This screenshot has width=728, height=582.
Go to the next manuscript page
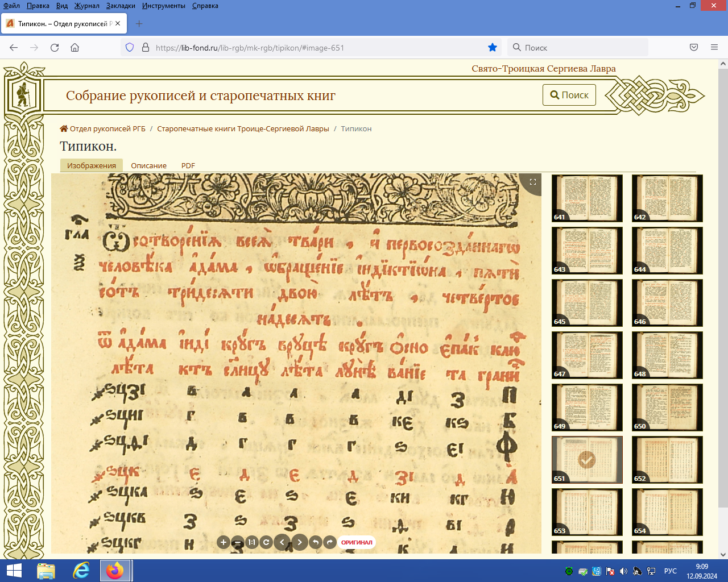tap(300, 542)
